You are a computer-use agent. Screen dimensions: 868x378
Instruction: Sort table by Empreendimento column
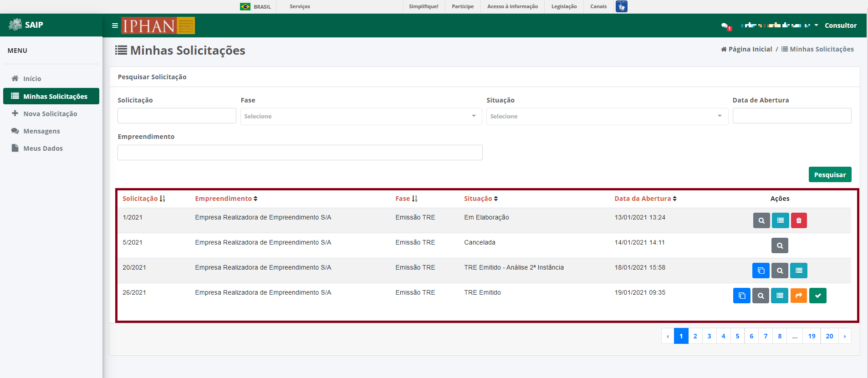click(x=226, y=199)
